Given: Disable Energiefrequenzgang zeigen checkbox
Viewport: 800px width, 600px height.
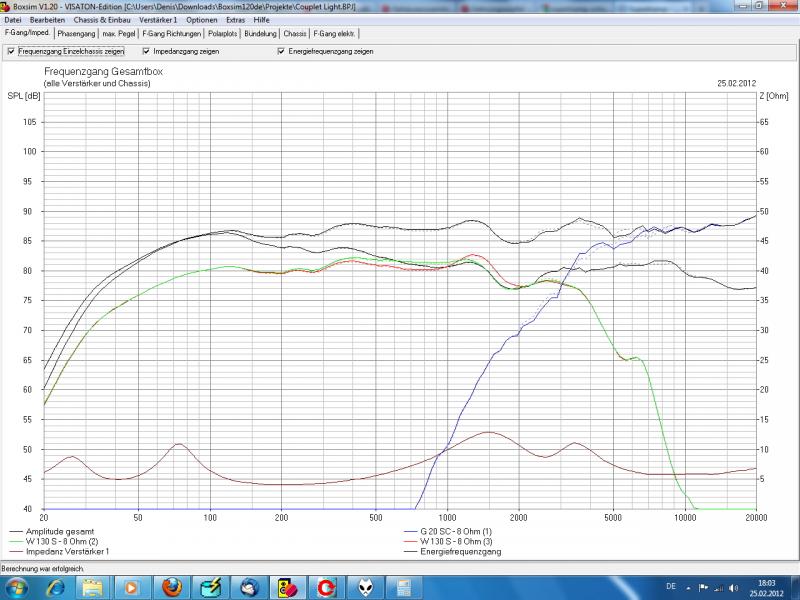Looking at the screenshot, I should pyautogui.click(x=281, y=51).
